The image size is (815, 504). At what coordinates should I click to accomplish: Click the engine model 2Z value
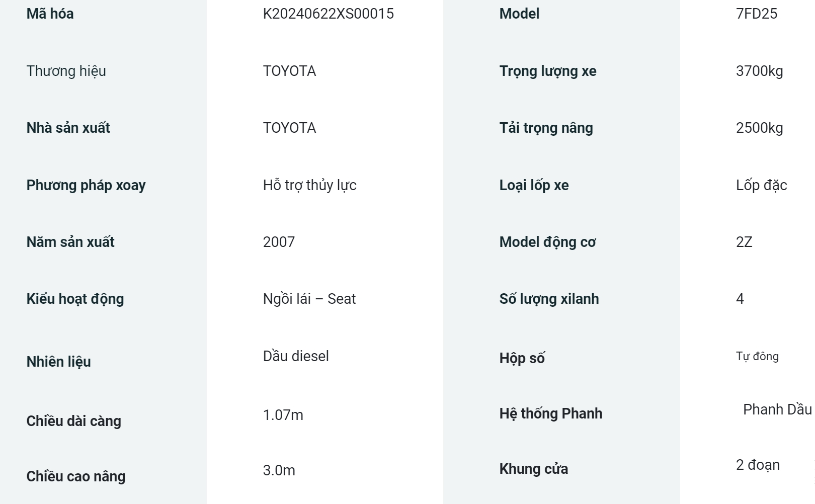pyautogui.click(x=744, y=242)
